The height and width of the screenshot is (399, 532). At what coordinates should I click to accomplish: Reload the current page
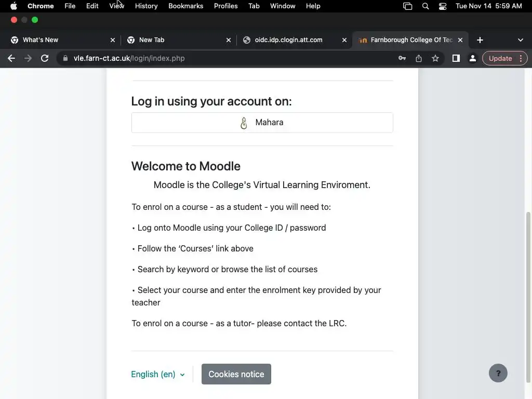pos(45,58)
